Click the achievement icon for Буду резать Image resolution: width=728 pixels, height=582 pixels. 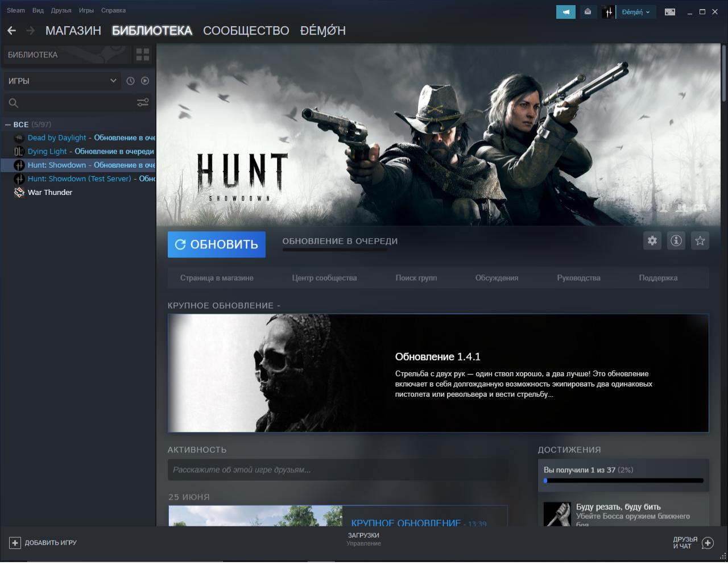point(557,514)
